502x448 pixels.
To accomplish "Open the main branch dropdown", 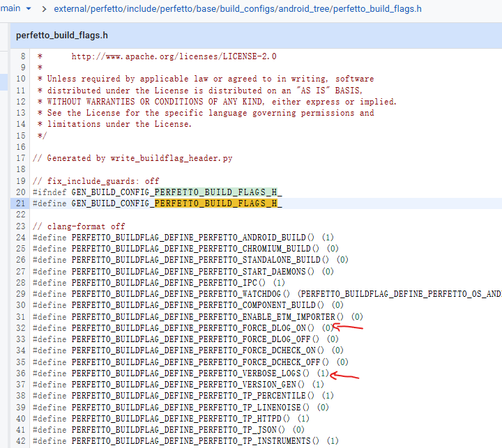I will click(15, 8).
